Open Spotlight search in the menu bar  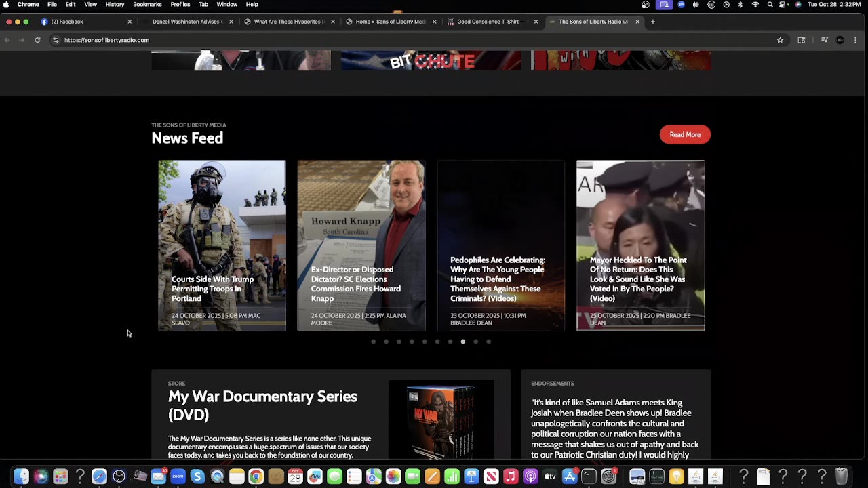tap(770, 5)
